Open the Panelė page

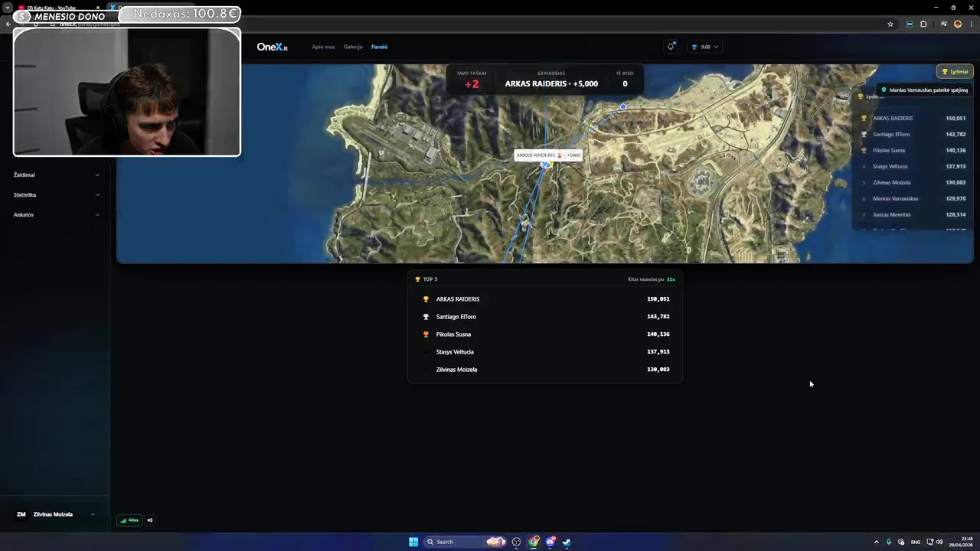pyautogui.click(x=379, y=47)
